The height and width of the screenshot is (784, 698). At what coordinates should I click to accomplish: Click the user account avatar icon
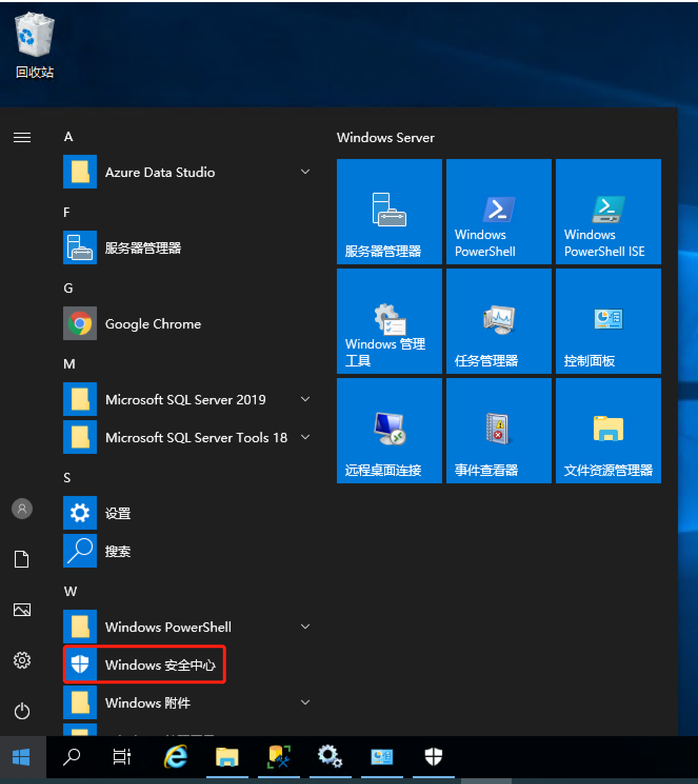tap(22, 509)
